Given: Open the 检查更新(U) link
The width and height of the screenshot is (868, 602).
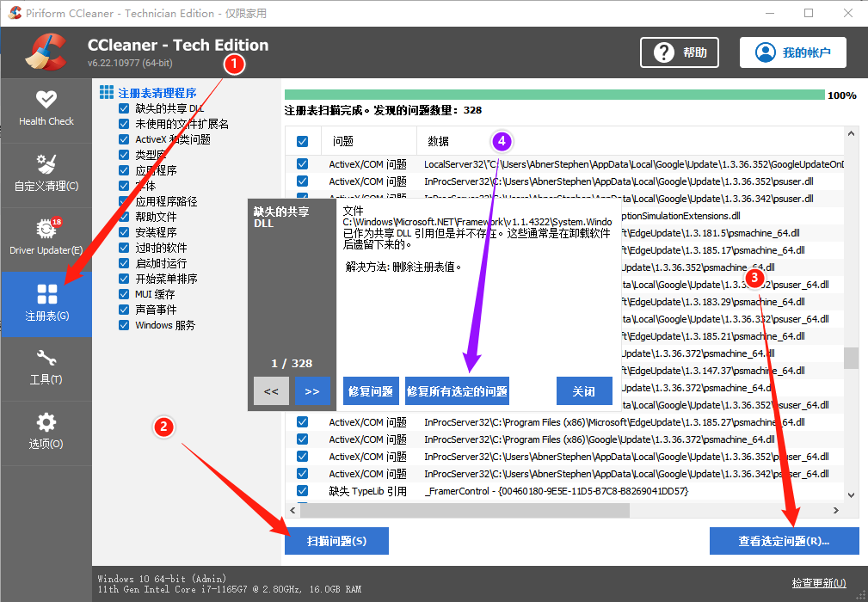Looking at the screenshot, I should 819,582.
